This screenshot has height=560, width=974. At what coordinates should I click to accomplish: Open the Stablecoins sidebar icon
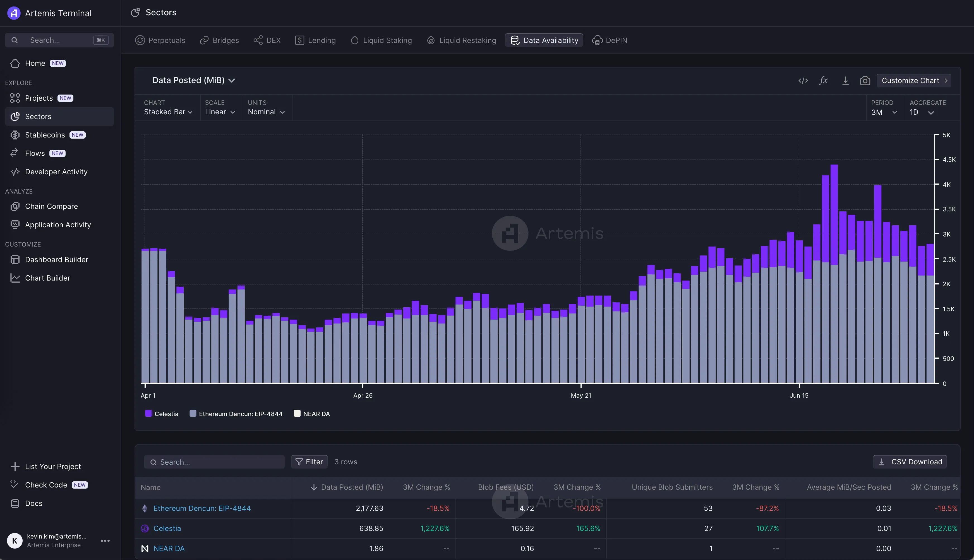[15, 135]
